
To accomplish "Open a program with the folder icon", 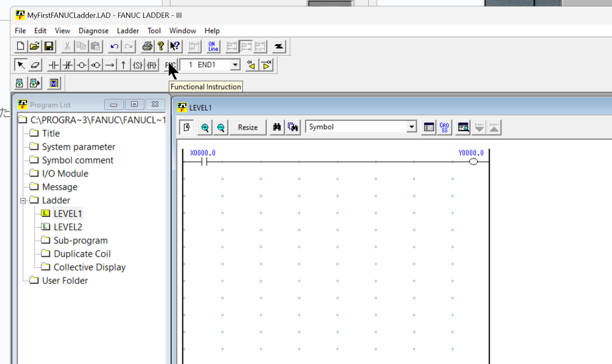I will pos(34,46).
